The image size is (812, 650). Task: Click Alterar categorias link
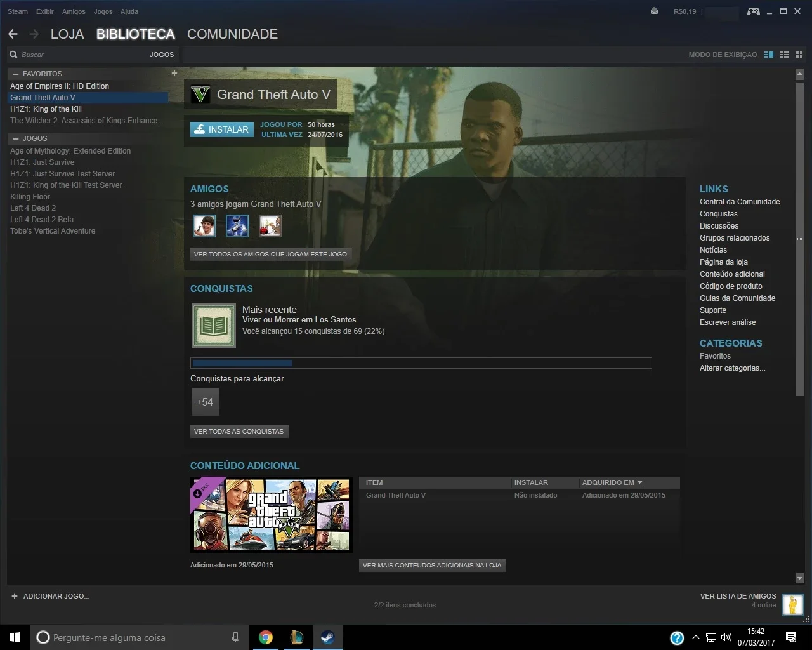pyautogui.click(x=732, y=368)
